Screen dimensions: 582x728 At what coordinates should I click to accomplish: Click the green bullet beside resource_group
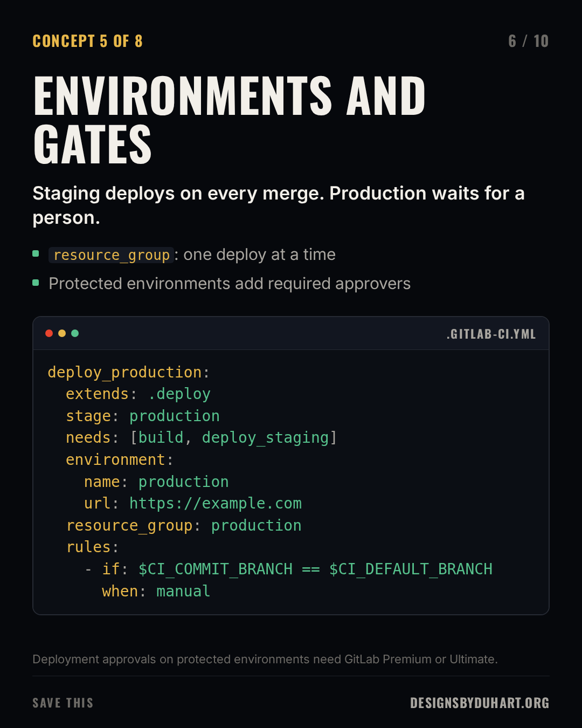(36, 253)
